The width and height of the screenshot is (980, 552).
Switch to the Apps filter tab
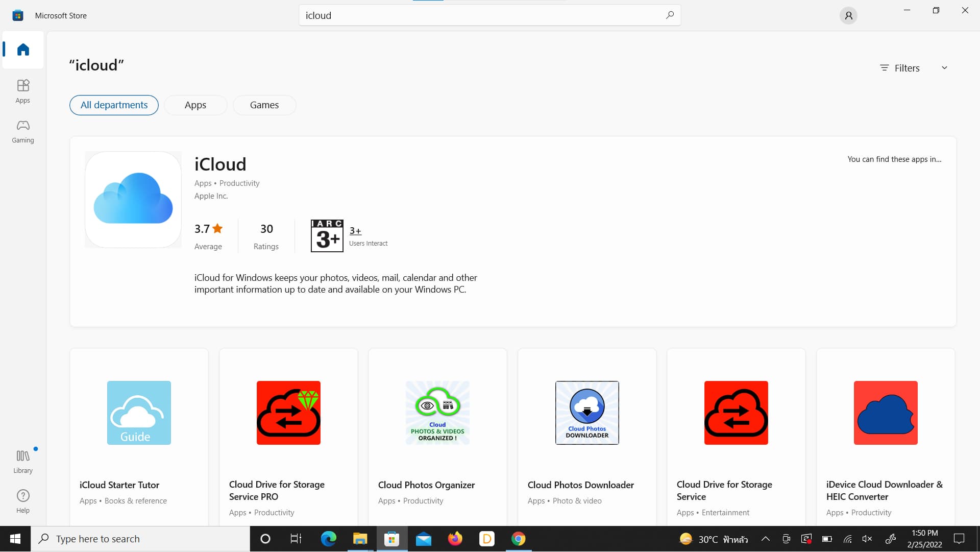[195, 105]
